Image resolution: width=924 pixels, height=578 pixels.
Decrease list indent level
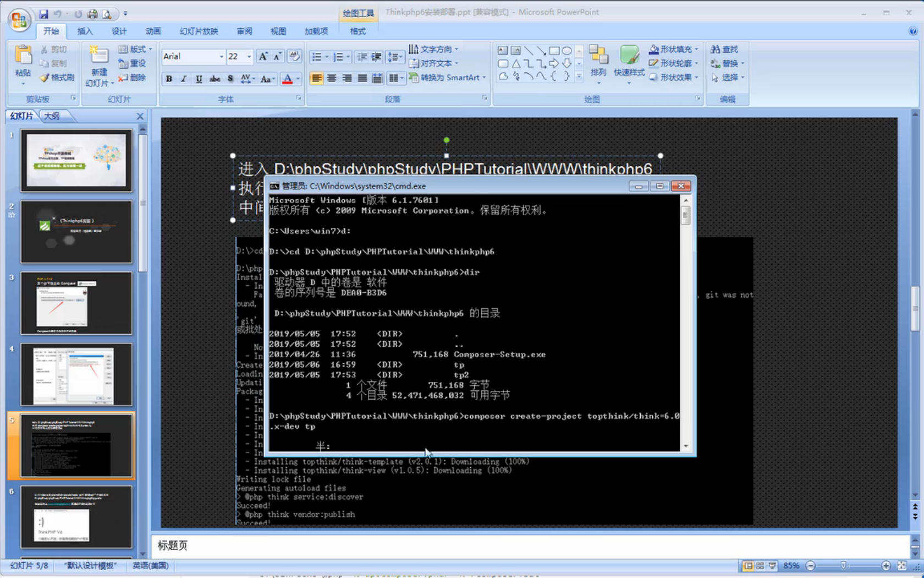pos(362,57)
